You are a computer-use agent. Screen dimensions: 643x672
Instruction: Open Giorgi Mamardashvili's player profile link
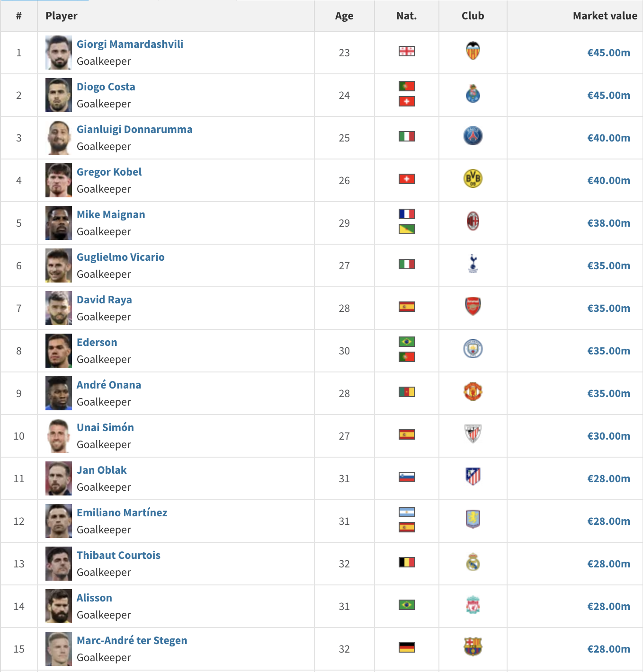pyautogui.click(x=130, y=44)
